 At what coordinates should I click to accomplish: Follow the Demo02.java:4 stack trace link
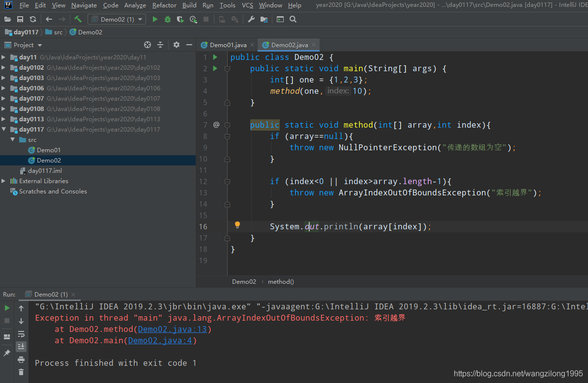[x=160, y=340]
